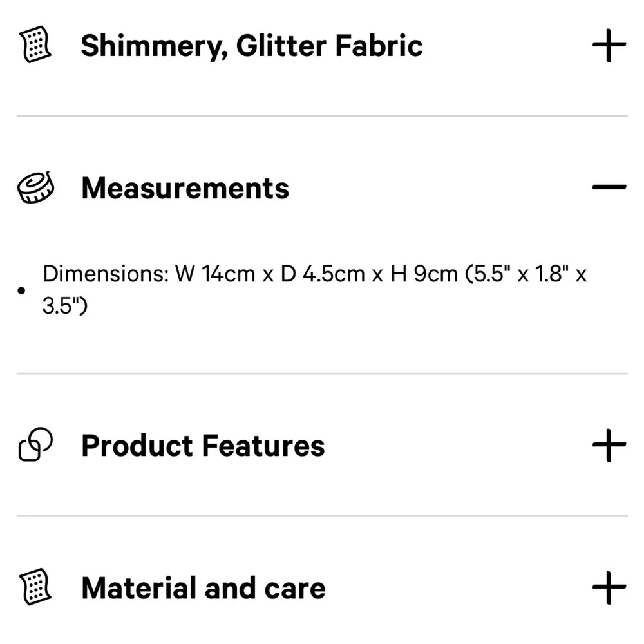
Task: Click the plus sign beside Shimmery, Glitter Fabric
Action: (x=608, y=45)
